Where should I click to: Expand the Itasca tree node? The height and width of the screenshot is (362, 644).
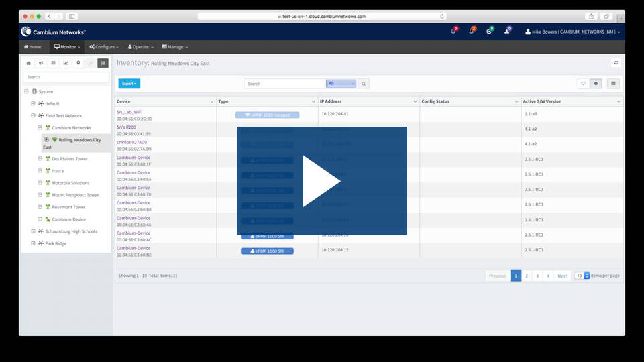pos(40,171)
